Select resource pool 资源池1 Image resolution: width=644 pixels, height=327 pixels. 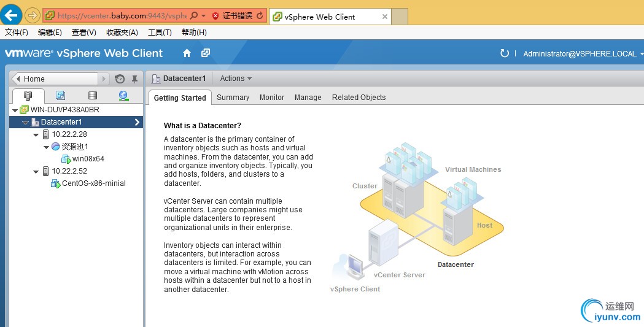[75, 147]
